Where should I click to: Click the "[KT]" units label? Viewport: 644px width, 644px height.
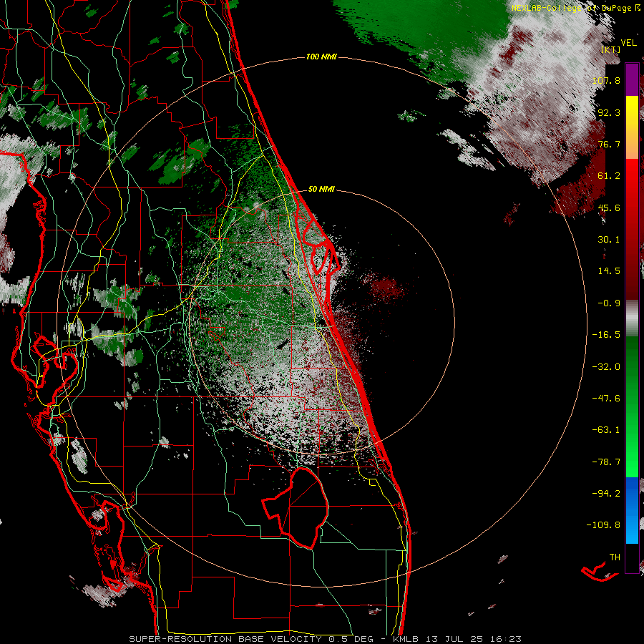(611, 49)
